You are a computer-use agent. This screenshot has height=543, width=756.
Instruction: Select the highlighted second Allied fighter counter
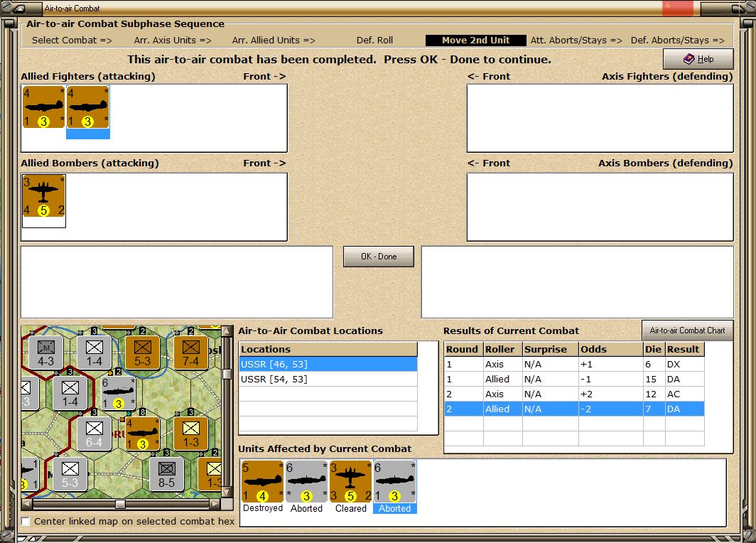(88, 107)
